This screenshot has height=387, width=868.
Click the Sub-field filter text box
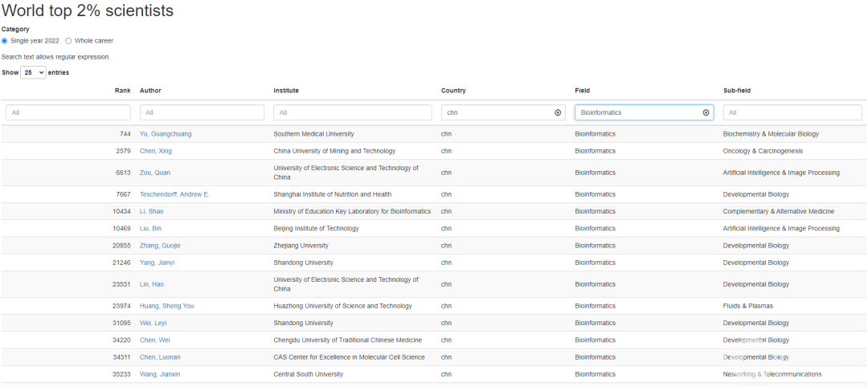[x=792, y=112]
